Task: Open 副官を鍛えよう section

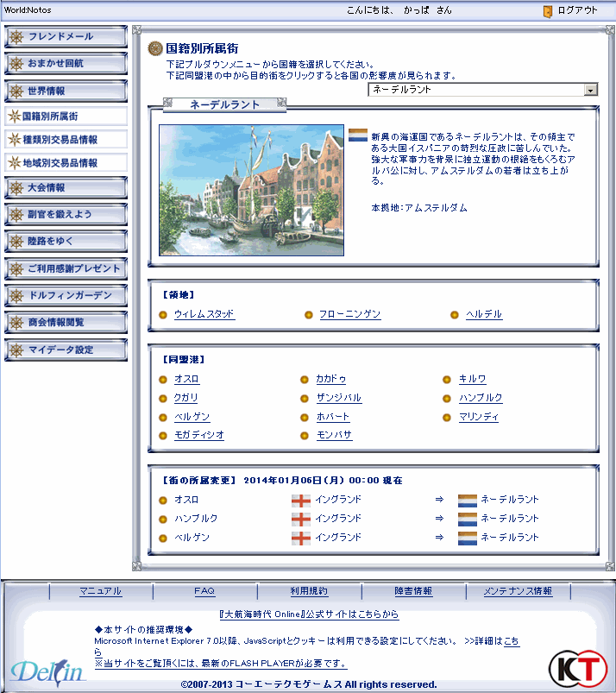Action: 66,215
